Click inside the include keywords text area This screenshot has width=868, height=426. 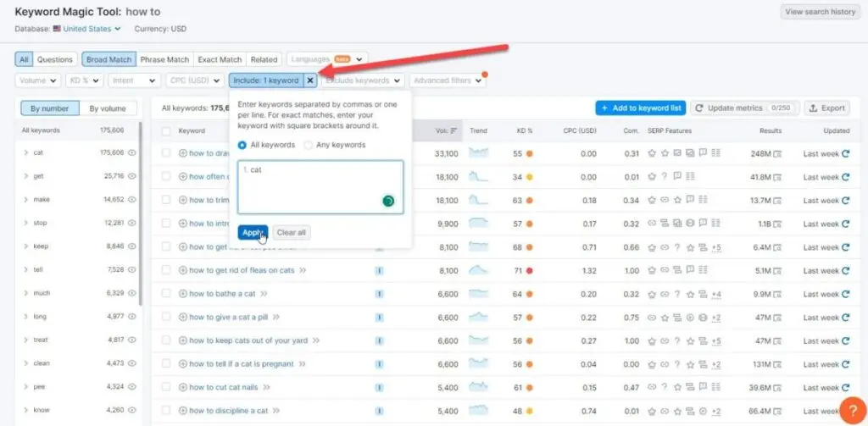tap(320, 186)
